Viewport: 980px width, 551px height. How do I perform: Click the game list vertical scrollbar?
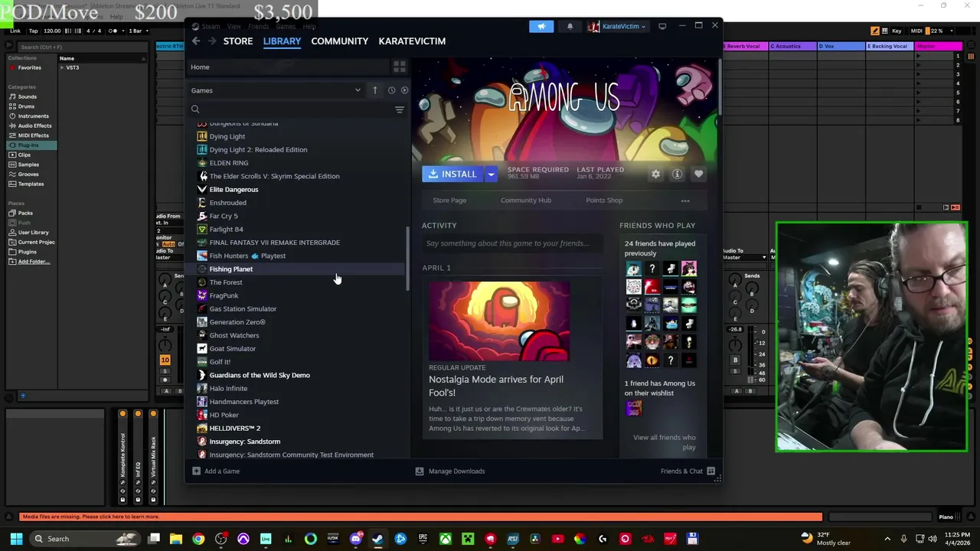pos(408,260)
